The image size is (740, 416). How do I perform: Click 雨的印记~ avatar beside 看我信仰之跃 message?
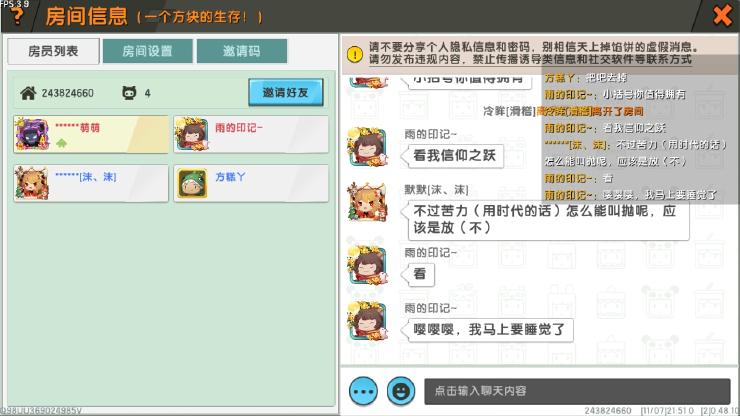(x=368, y=147)
